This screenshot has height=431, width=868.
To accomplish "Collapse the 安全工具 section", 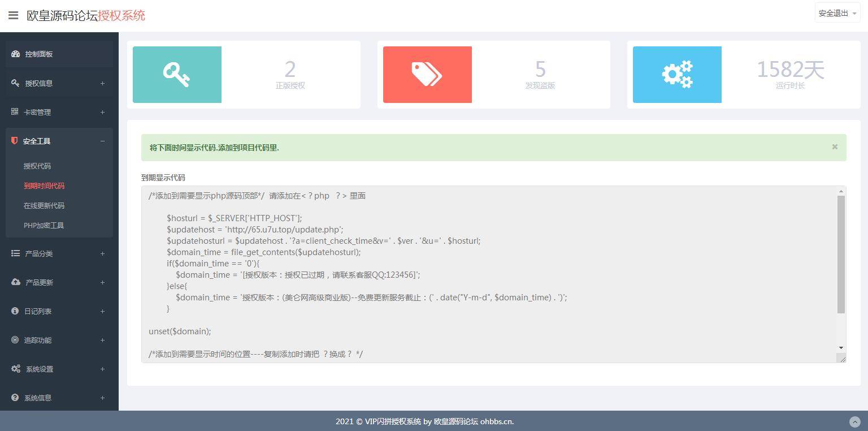I will (102, 141).
